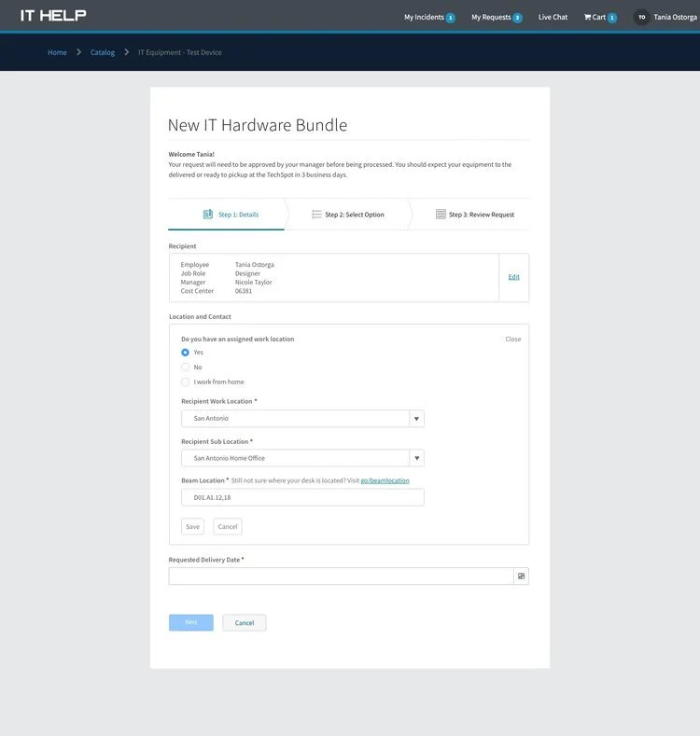Open Tania Ostorga user menu
This screenshot has height=736, width=700.
coord(675,17)
